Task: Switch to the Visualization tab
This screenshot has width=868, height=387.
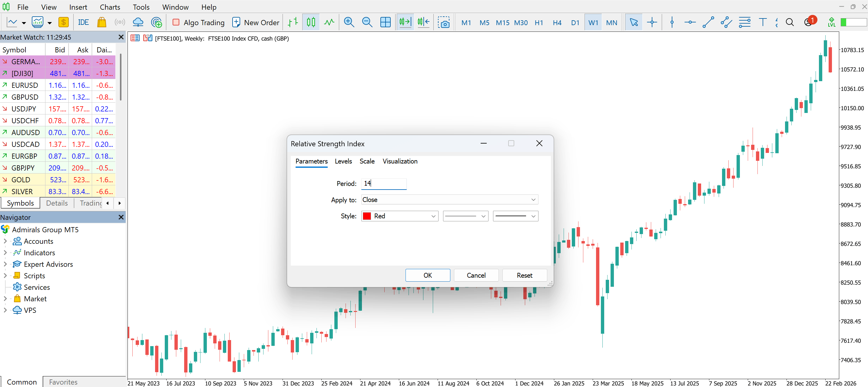Action: pos(400,161)
